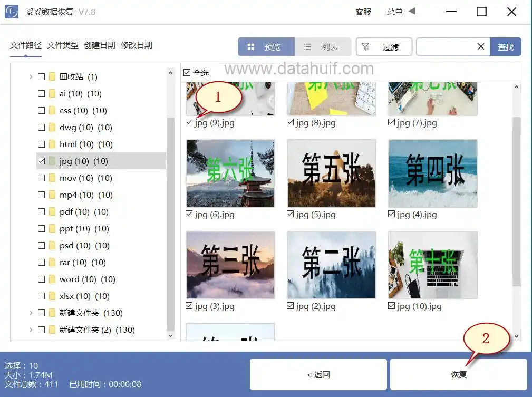Expand the 新建文件夹 (130) folder
The image size is (532, 397).
tap(30, 313)
